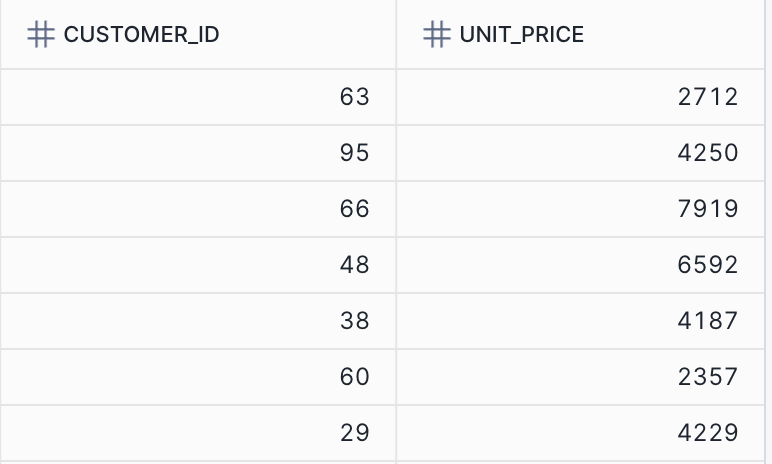The width and height of the screenshot is (772, 464).
Task: Click the header divider between CUSTOMER_ID and UNIT_PRICE
Action: [396, 35]
